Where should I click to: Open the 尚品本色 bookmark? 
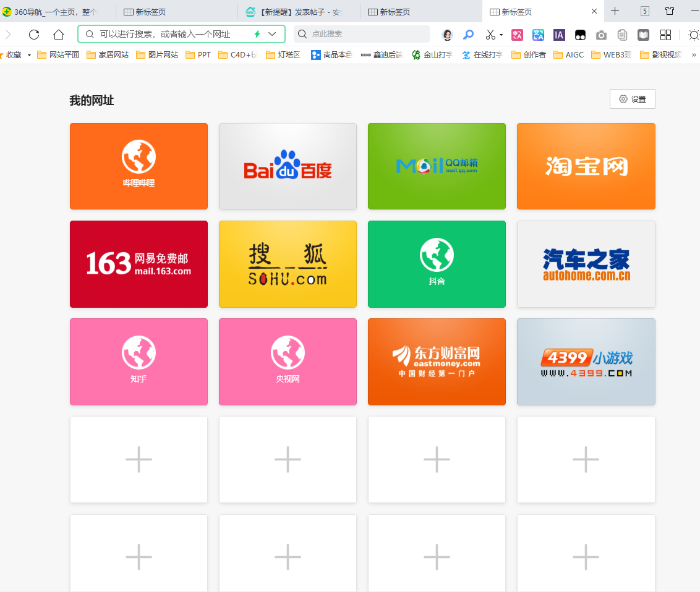331,55
